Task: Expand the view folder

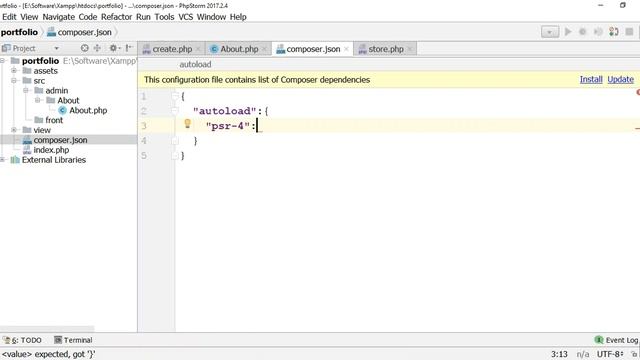Action: click(x=14, y=130)
